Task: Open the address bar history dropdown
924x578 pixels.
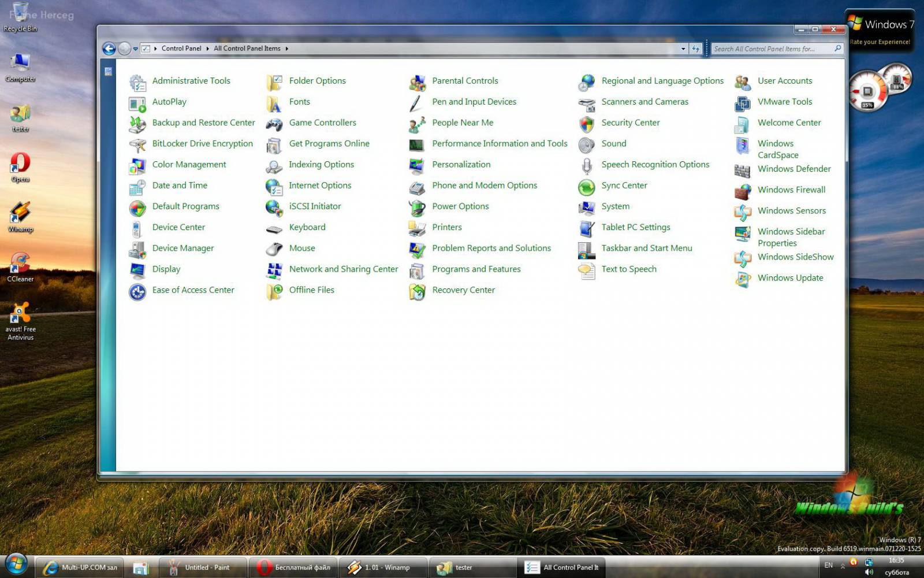Action: [x=683, y=49]
